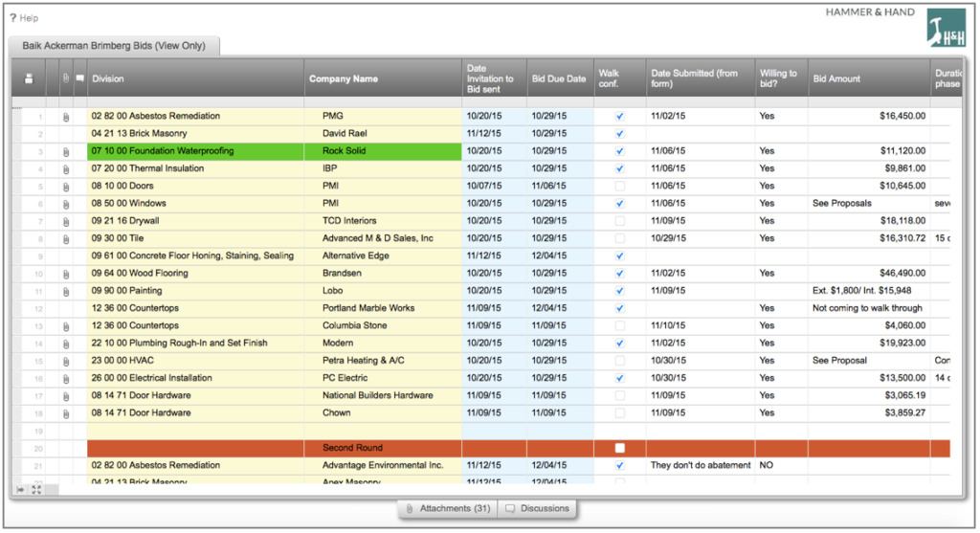980x533 pixels.
Task: Select the Baik Ackerman Brimberg Bids tab
Action: (x=114, y=46)
